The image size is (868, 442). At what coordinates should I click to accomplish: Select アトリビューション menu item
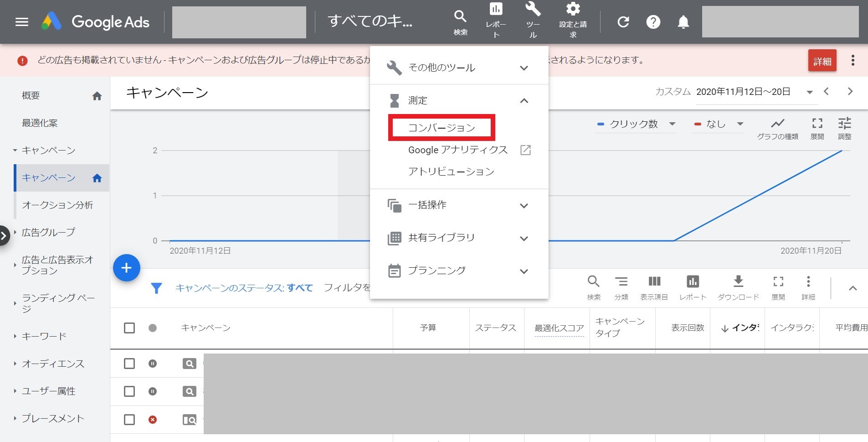point(451,172)
